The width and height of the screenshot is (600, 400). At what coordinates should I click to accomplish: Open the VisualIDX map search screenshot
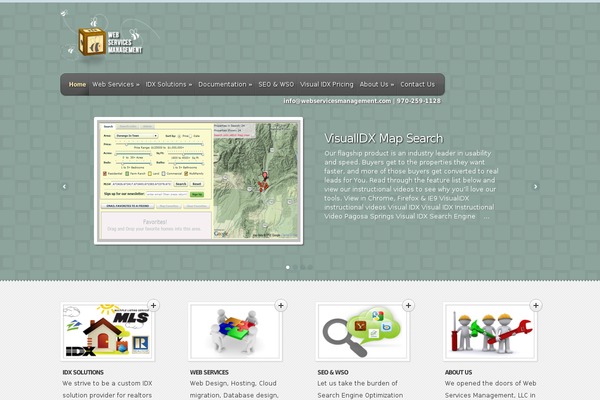[x=199, y=181]
